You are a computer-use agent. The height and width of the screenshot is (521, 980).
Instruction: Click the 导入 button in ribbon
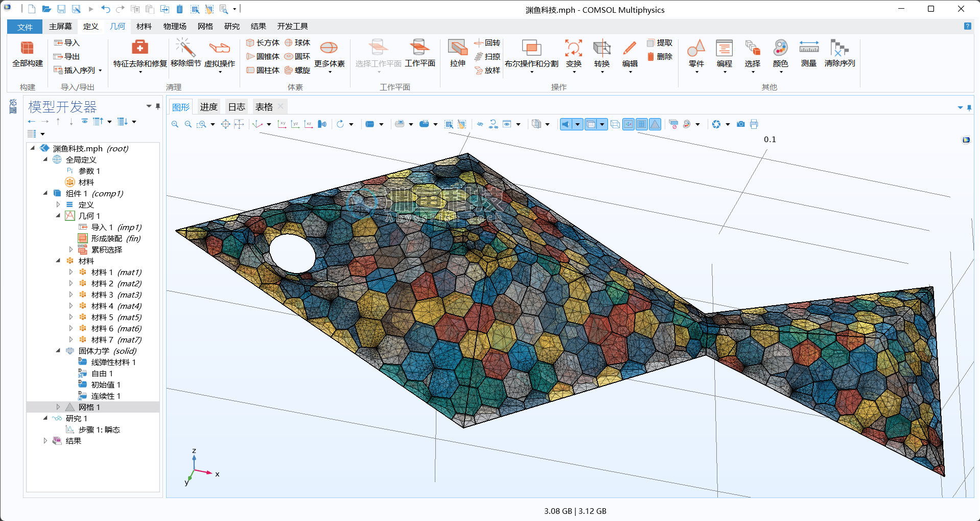tap(67, 43)
